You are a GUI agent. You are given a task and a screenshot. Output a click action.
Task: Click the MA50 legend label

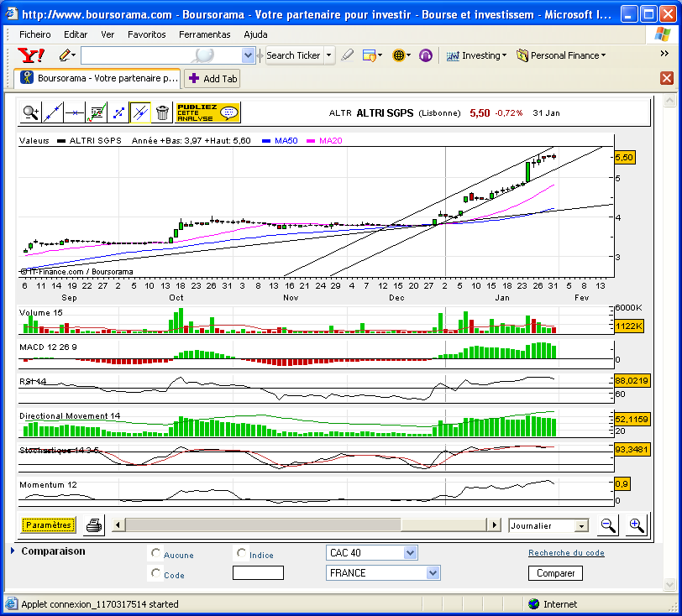click(x=286, y=140)
